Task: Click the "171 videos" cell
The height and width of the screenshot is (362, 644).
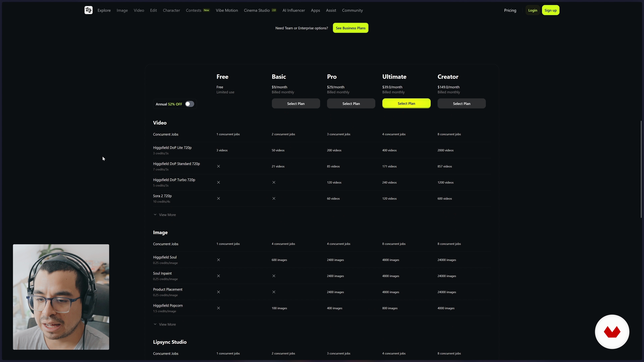Action: click(389, 166)
